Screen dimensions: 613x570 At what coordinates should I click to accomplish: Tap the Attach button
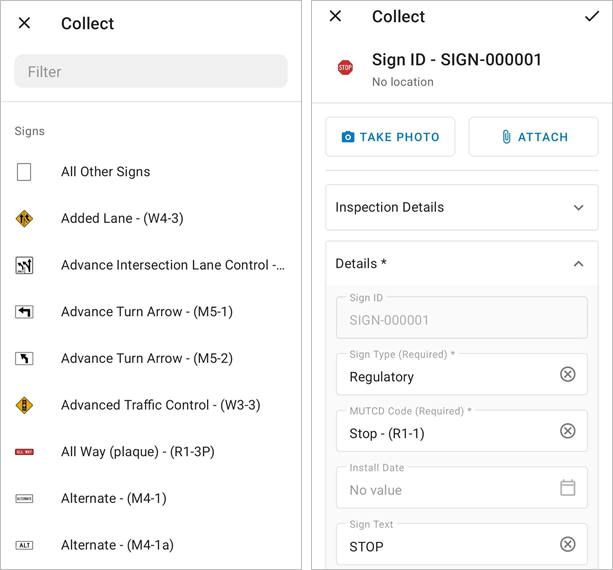534,137
